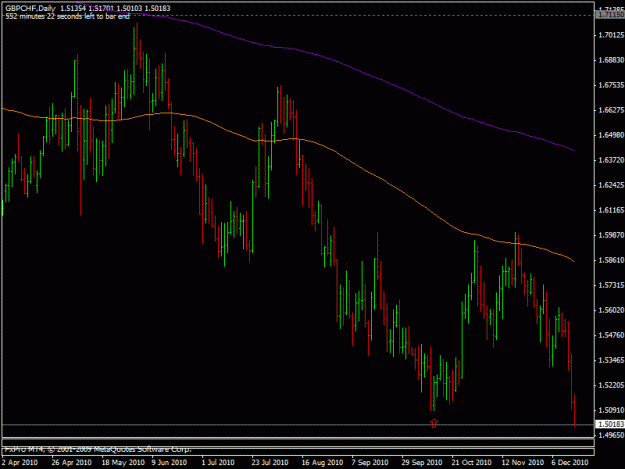Click the current price label 1.50183

[610, 424]
